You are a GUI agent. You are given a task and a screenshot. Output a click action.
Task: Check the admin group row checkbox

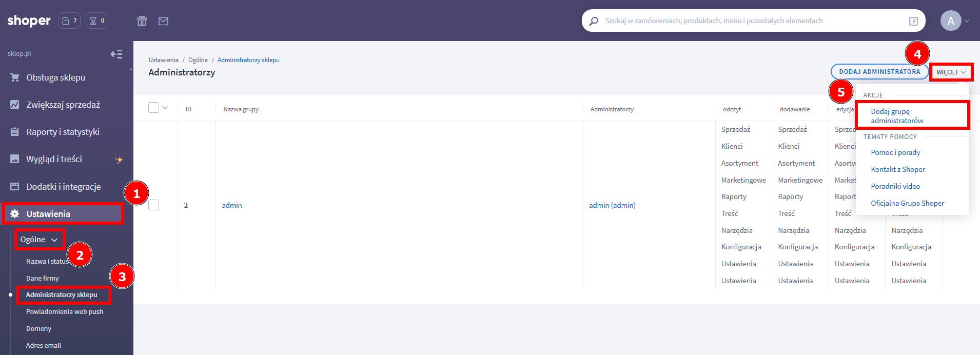[153, 205]
